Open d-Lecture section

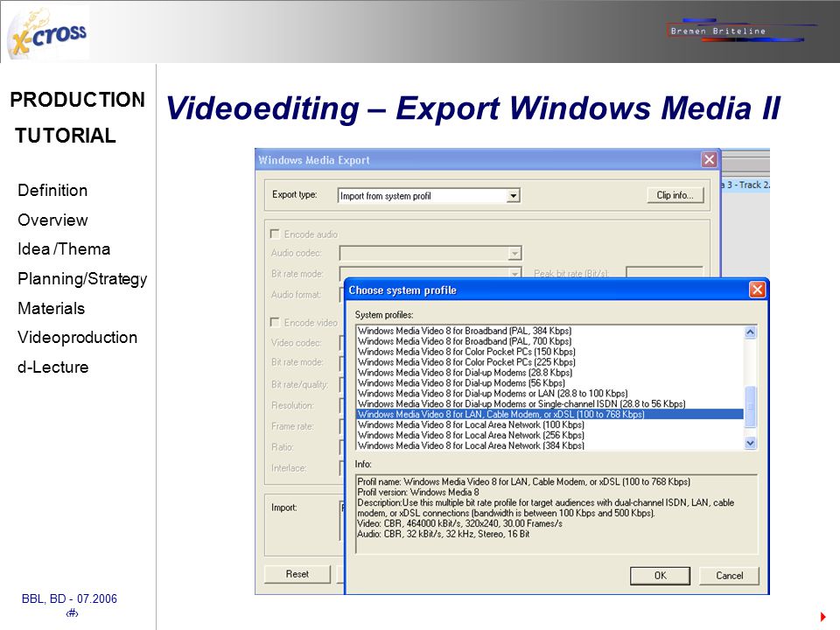click(x=53, y=367)
